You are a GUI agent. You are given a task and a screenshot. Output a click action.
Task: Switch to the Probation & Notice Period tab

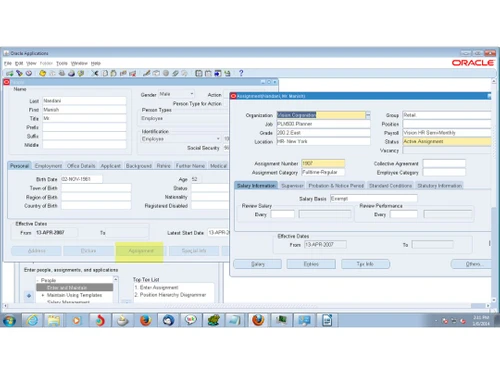[336, 186]
